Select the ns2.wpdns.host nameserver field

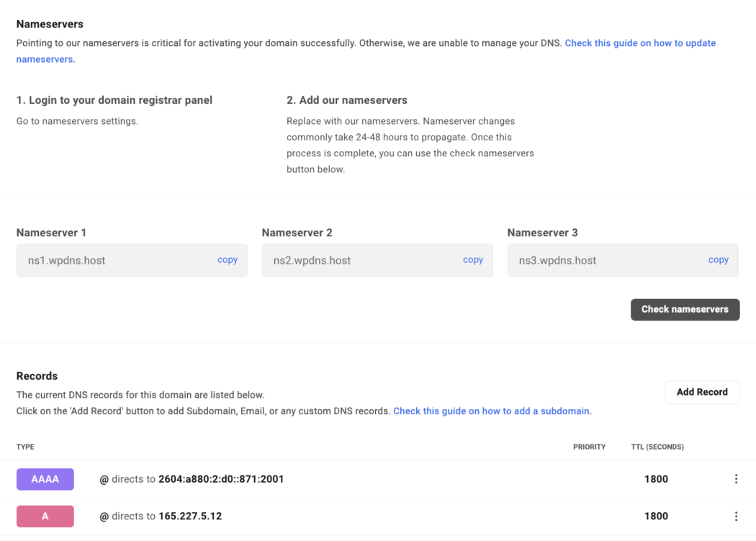click(x=377, y=260)
